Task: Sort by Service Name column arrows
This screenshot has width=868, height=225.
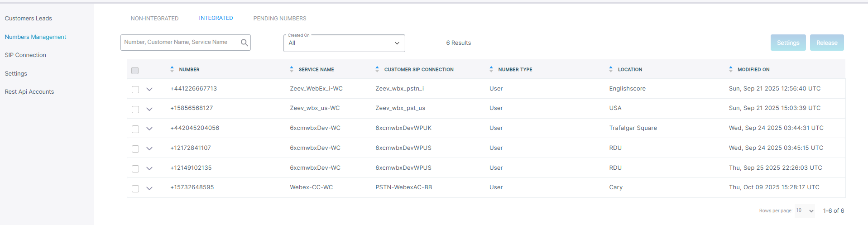Action: click(x=292, y=69)
